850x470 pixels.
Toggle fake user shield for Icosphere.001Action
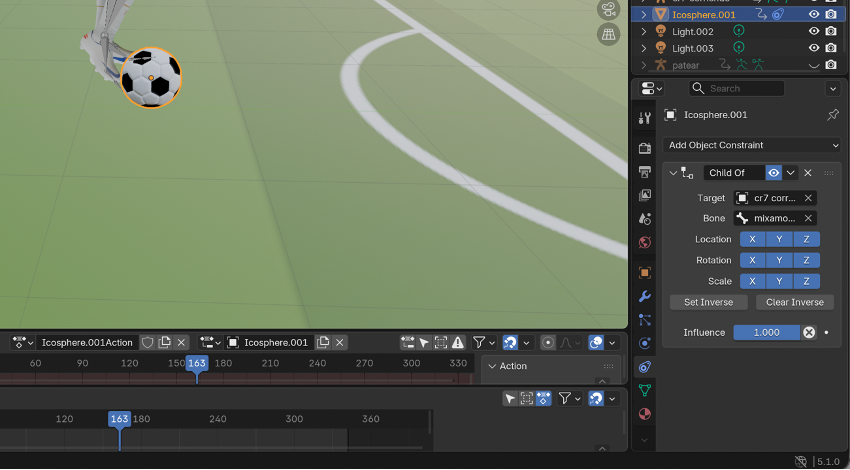coord(147,343)
